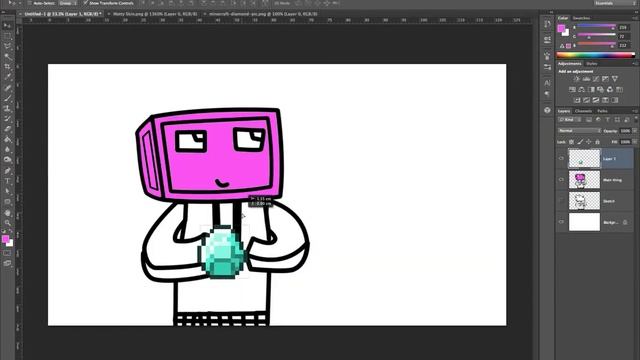Open the Opacity slider dropdown arrow
Image resolution: width=640 pixels, height=360 pixels.
635,131
